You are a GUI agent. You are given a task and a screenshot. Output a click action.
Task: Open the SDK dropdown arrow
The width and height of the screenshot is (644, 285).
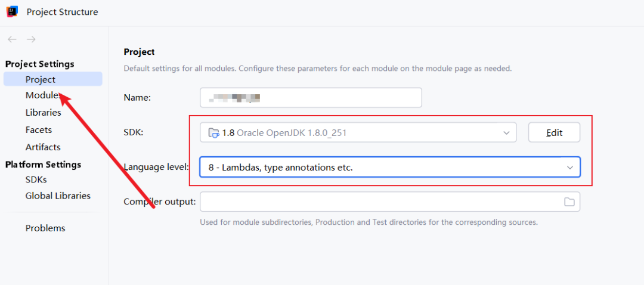click(x=506, y=132)
